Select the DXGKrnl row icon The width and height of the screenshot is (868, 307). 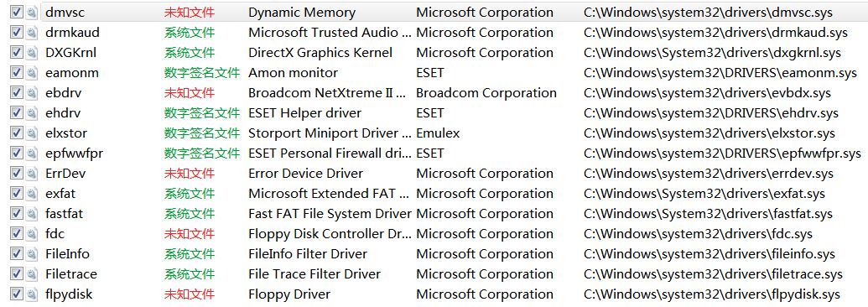click(33, 53)
